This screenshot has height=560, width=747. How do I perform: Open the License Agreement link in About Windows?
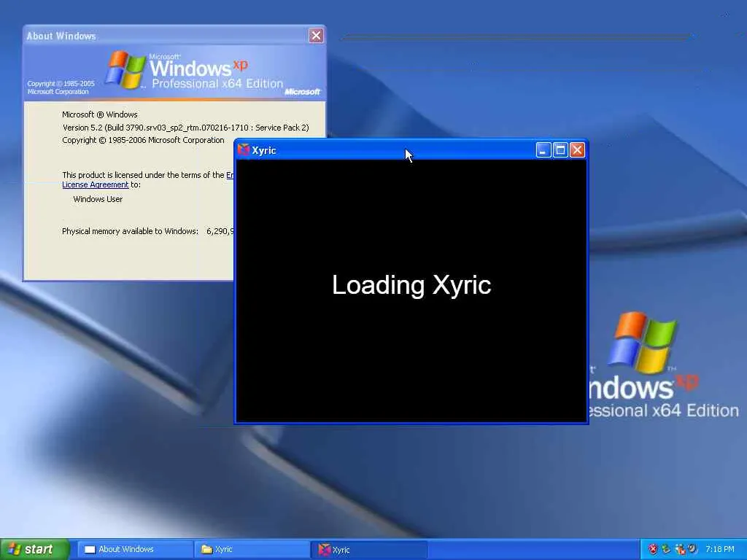point(96,184)
